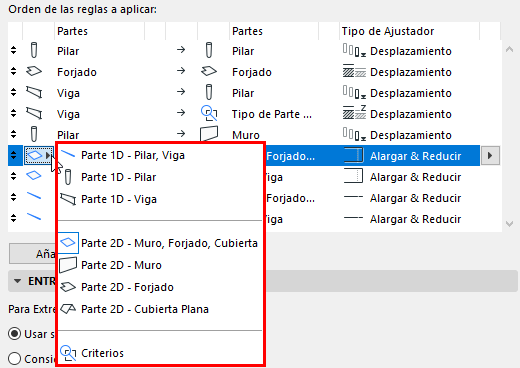
Task: Click the Criterios magnifier icon in menu
Action: tap(68, 353)
